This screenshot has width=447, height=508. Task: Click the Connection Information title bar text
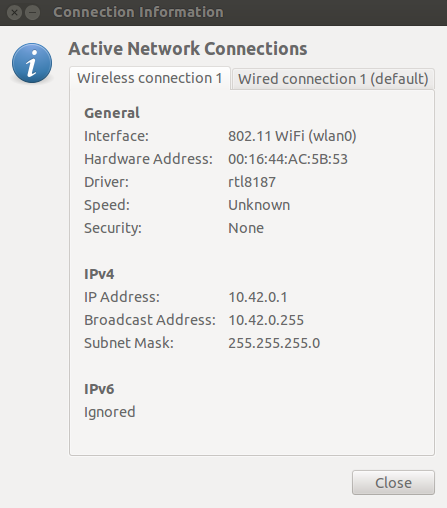click(138, 12)
